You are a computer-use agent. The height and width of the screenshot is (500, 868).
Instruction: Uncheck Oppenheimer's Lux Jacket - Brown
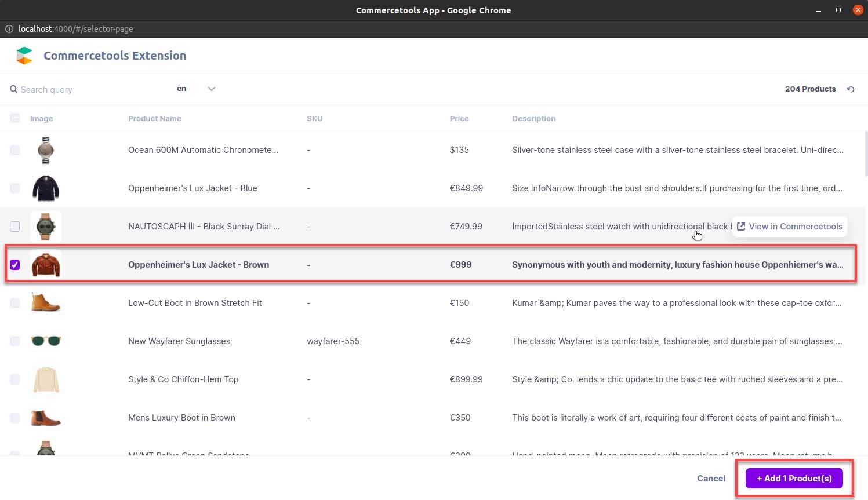(15, 265)
